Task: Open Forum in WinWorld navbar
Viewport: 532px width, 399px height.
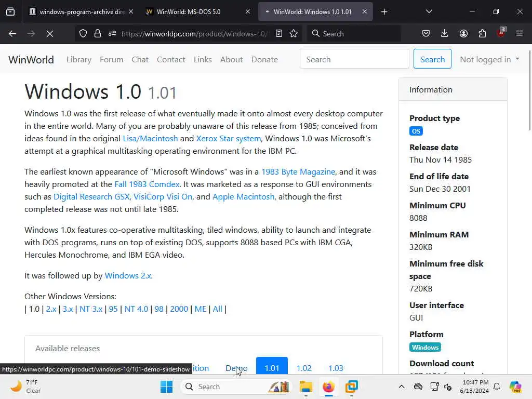Action: (x=111, y=59)
